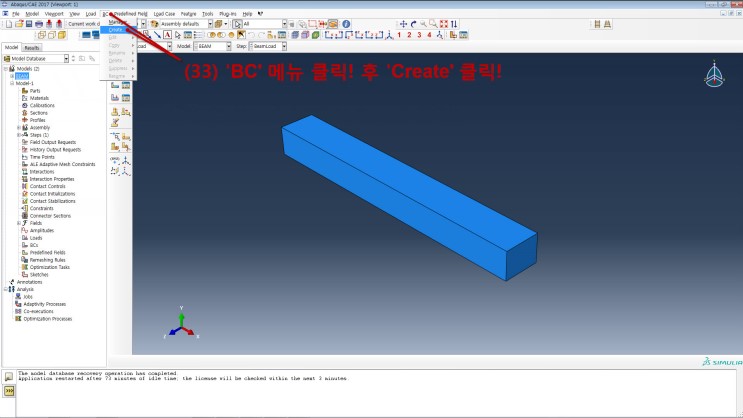The width and height of the screenshot is (743, 418).
Task: Click the Create Text annotation icon
Action: tap(167, 35)
